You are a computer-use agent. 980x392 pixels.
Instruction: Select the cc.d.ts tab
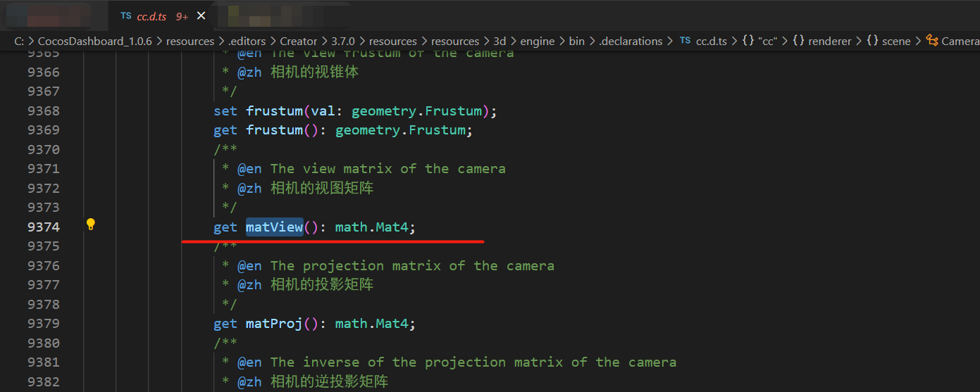click(152, 15)
